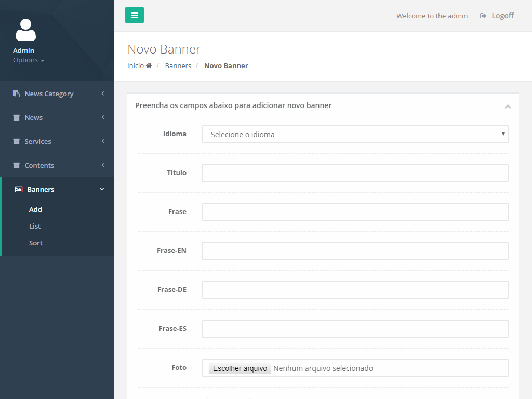
Task: Select Banners menu item
Action: (57, 189)
